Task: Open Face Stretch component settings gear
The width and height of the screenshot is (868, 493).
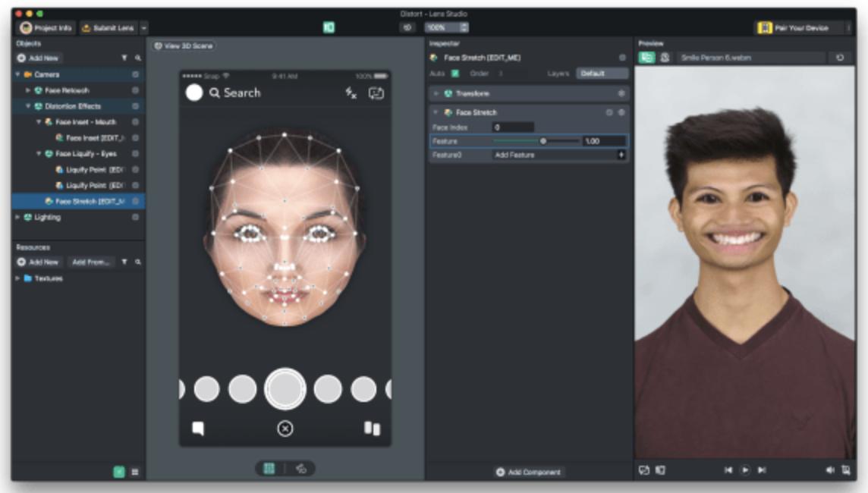Action: tap(621, 112)
